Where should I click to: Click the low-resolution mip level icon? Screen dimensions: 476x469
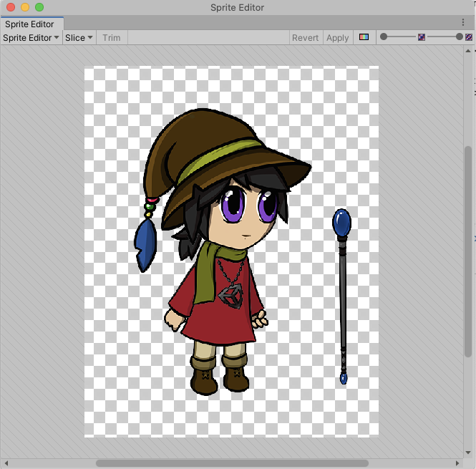tap(422, 37)
